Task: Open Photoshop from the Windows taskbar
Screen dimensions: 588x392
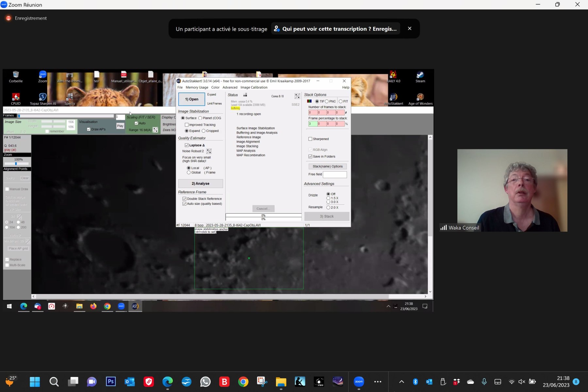Action: tap(111, 381)
